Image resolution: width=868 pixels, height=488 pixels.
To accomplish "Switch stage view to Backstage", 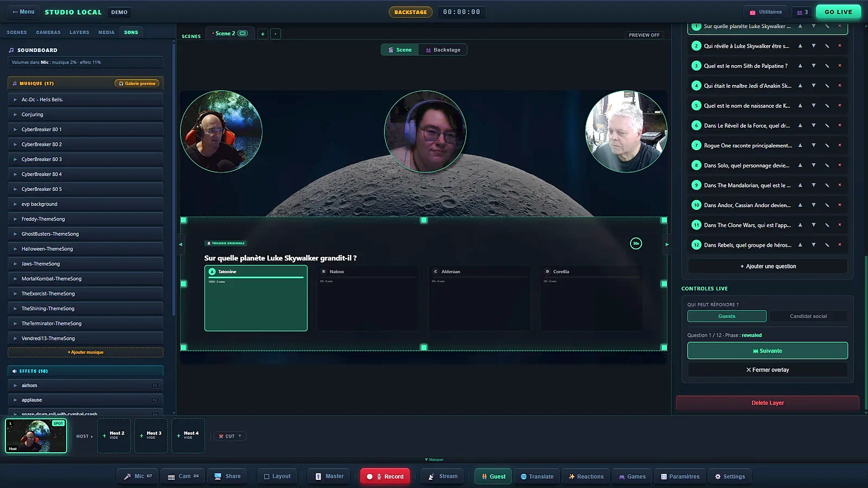I will (443, 50).
